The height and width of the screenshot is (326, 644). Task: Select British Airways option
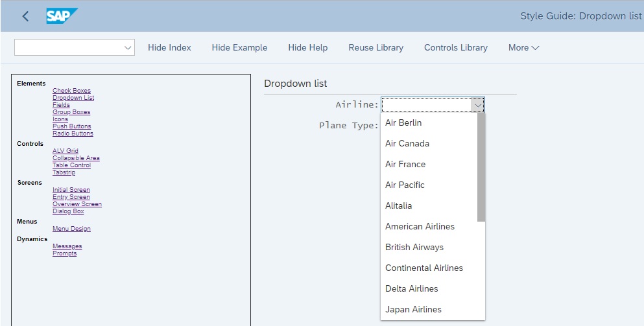pyautogui.click(x=429, y=247)
